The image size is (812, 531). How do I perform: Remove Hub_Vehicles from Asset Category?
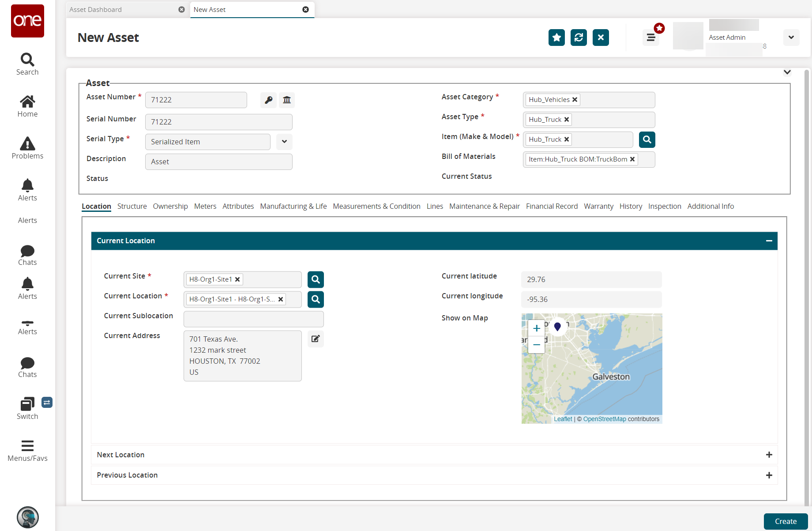pos(575,100)
